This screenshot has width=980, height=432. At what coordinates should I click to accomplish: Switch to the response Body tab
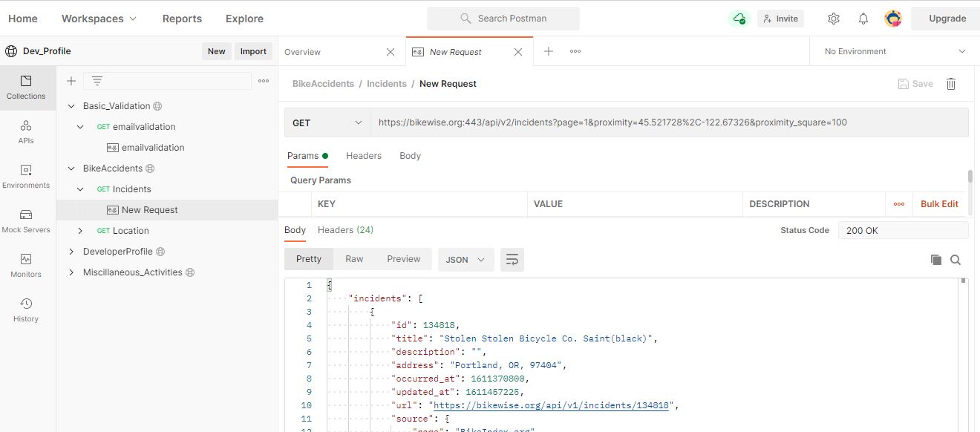pyautogui.click(x=295, y=230)
